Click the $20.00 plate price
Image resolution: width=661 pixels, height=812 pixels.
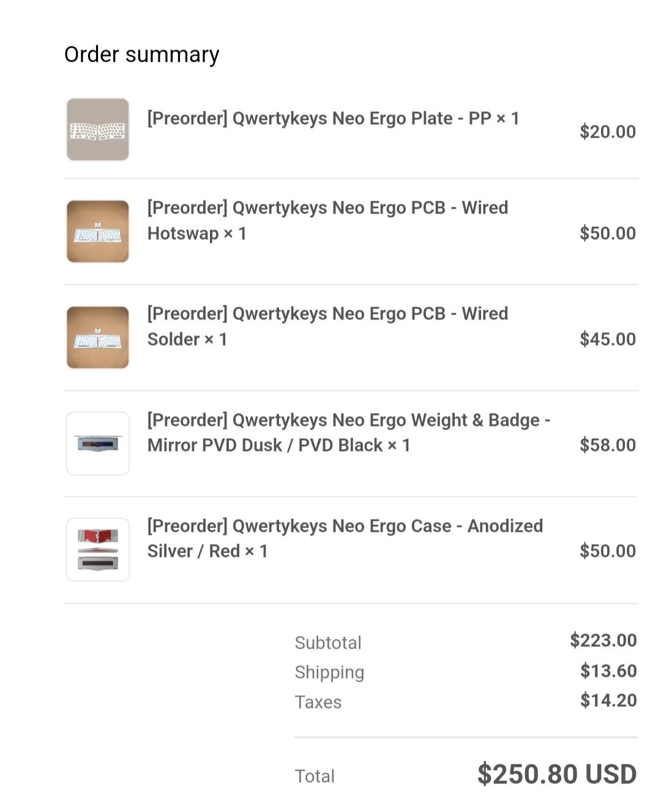(607, 132)
